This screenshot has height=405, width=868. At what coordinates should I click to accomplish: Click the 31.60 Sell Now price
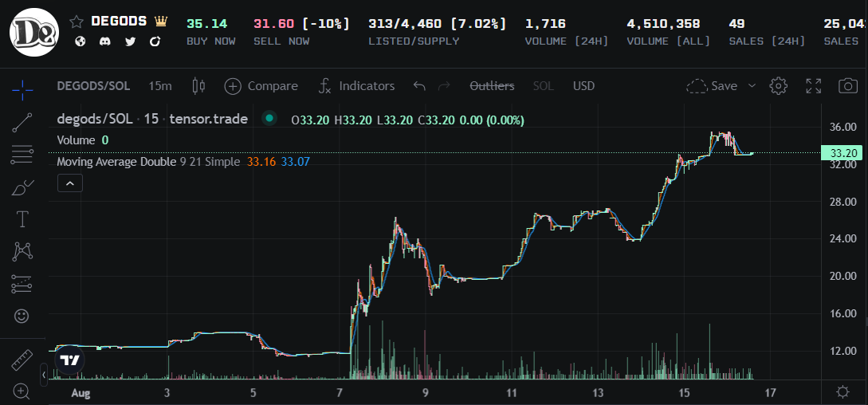point(275,24)
